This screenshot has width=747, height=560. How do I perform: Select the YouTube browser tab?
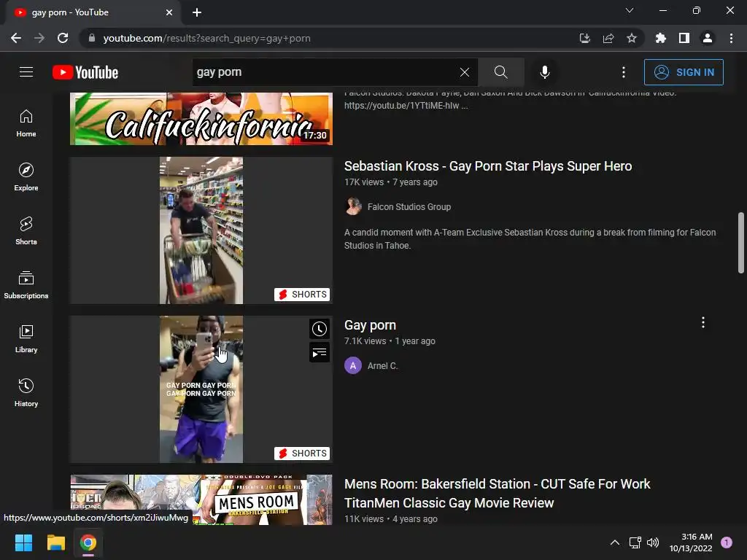click(93, 12)
